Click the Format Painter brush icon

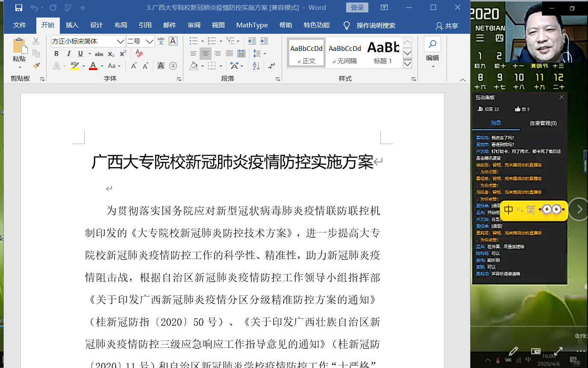[x=36, y=66]
